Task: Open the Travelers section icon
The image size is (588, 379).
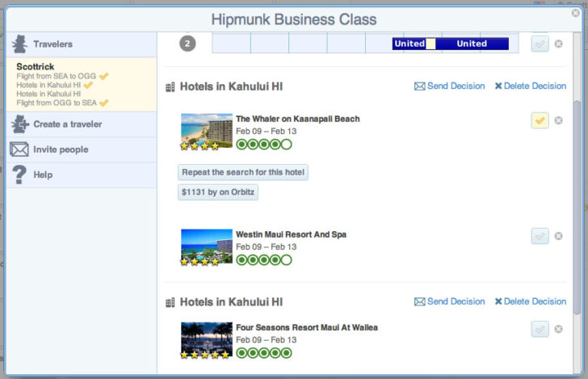Action: (x=19, y=44)
